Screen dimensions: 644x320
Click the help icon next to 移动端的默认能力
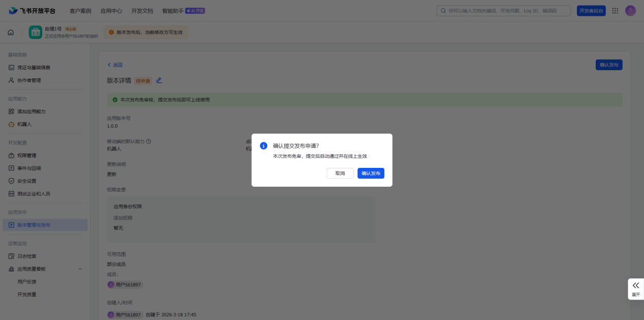pos(149,141)
